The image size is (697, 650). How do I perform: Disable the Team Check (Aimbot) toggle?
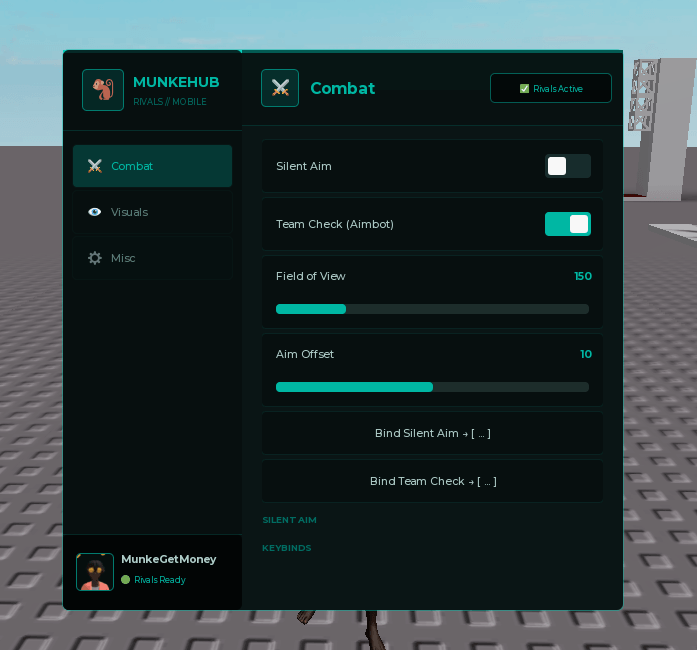[568, 224]
